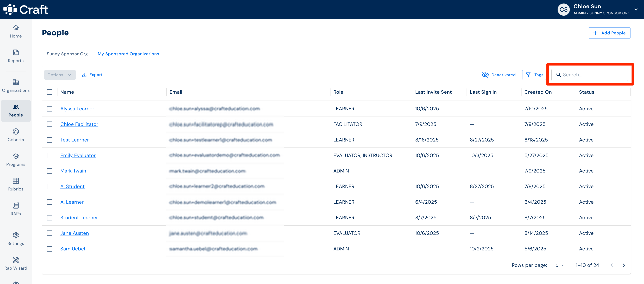Click the FACILITATOR role cell

348,124
